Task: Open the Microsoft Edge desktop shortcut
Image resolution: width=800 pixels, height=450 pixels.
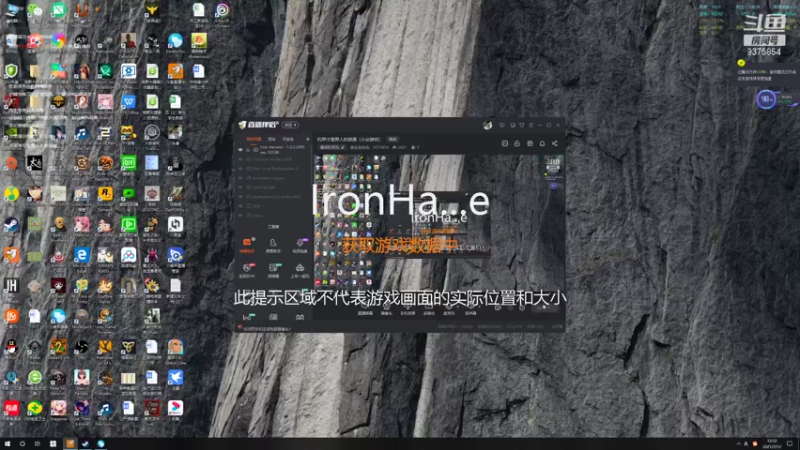Action: coord(82,255)
